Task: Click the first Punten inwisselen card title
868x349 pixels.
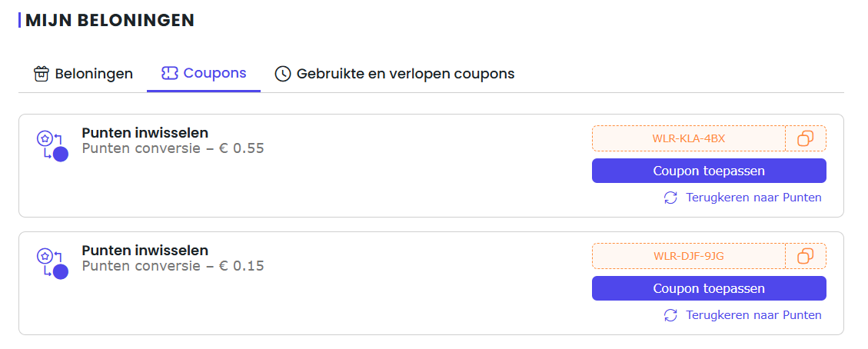Action: coord(145,133)
